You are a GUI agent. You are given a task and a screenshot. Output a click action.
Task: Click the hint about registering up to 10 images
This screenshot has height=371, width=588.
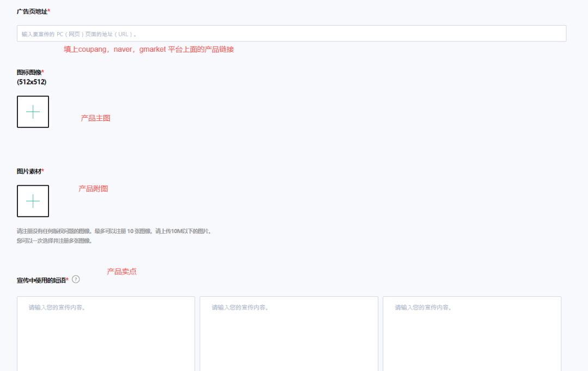pos(115,231)
